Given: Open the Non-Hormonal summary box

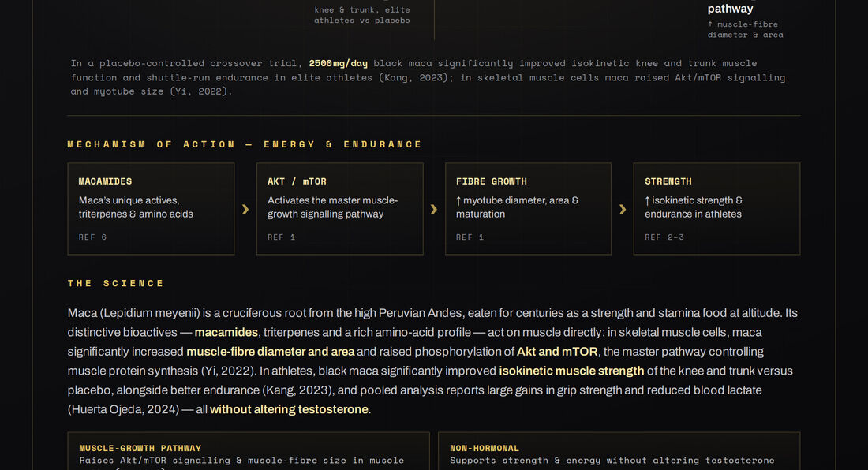Looking at the screenshot, I should (x=619, y=451).
